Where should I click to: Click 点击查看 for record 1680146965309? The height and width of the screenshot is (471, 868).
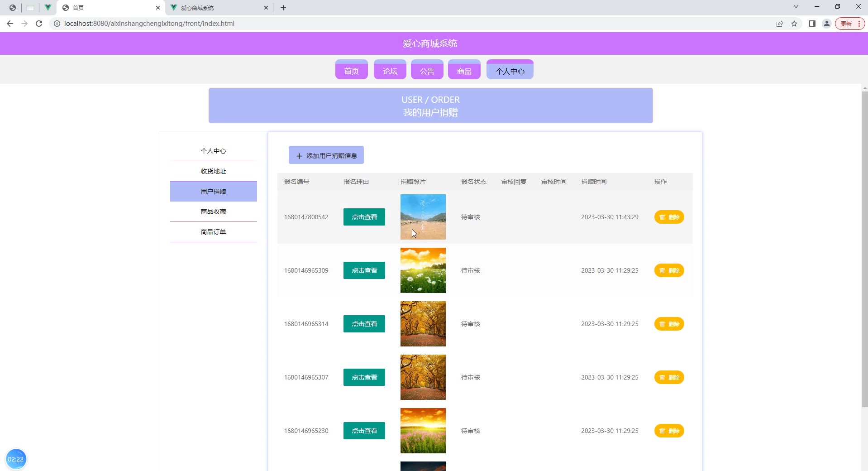pyautogui.click(x=364, y=270)
